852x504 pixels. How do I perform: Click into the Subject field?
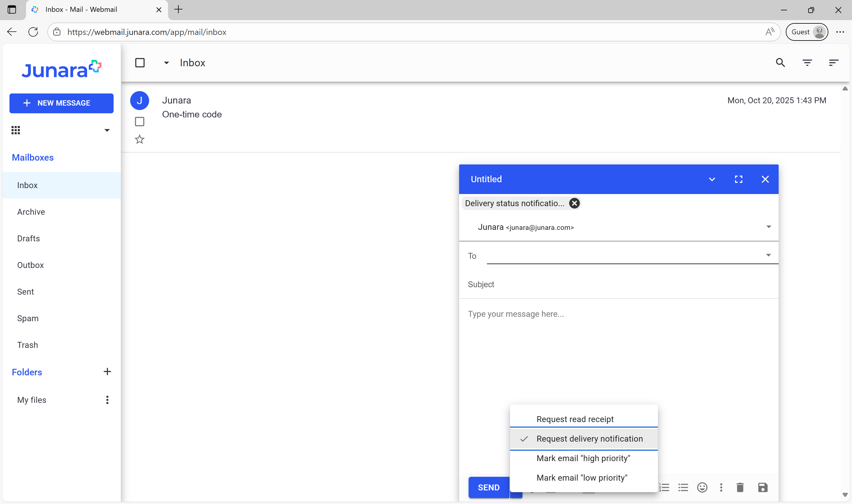click(618, 284)
